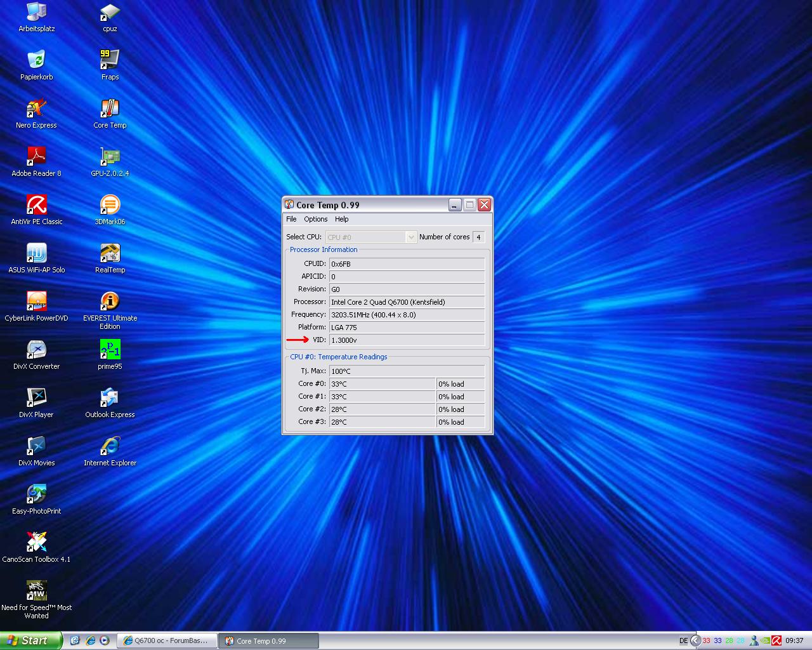Screen dimensions: 812x650
Task: Select the DivX Player shortcut
Action: point(36,403)
